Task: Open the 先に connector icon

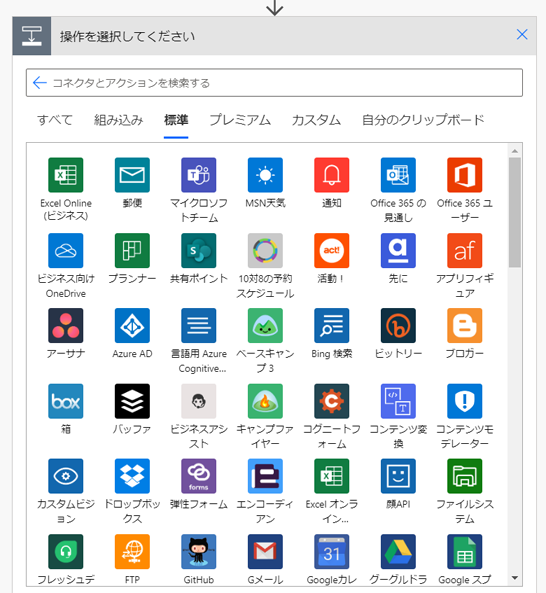Action: pyautogui.click(x=398, y=250)
